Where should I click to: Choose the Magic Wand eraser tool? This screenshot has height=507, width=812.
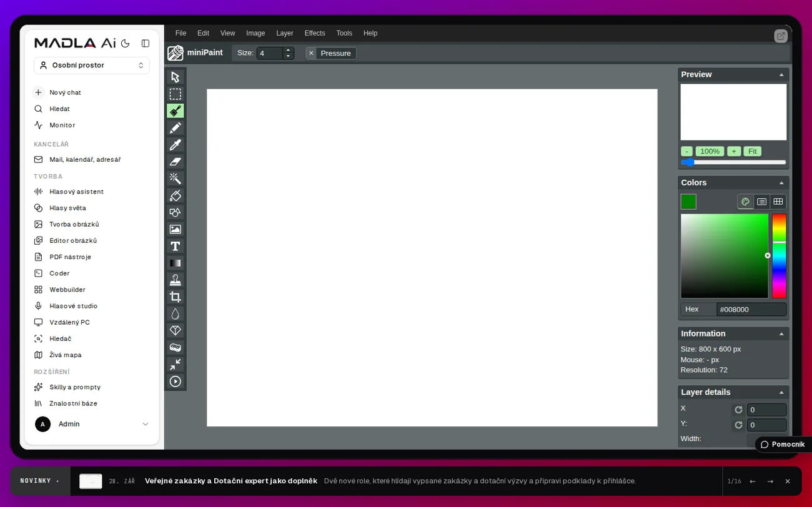click(176, 178)
